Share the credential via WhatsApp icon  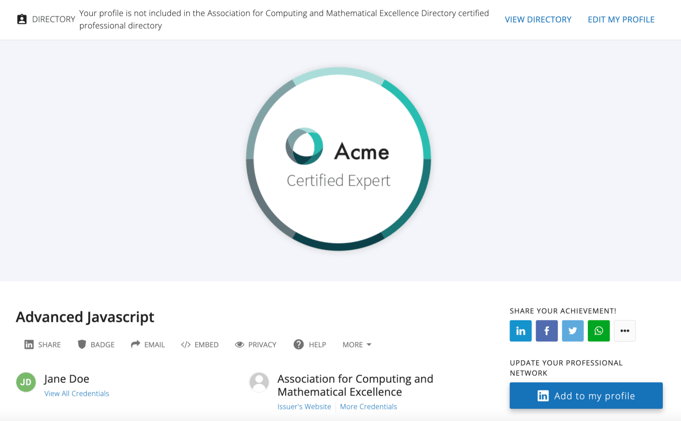(598, 331)
